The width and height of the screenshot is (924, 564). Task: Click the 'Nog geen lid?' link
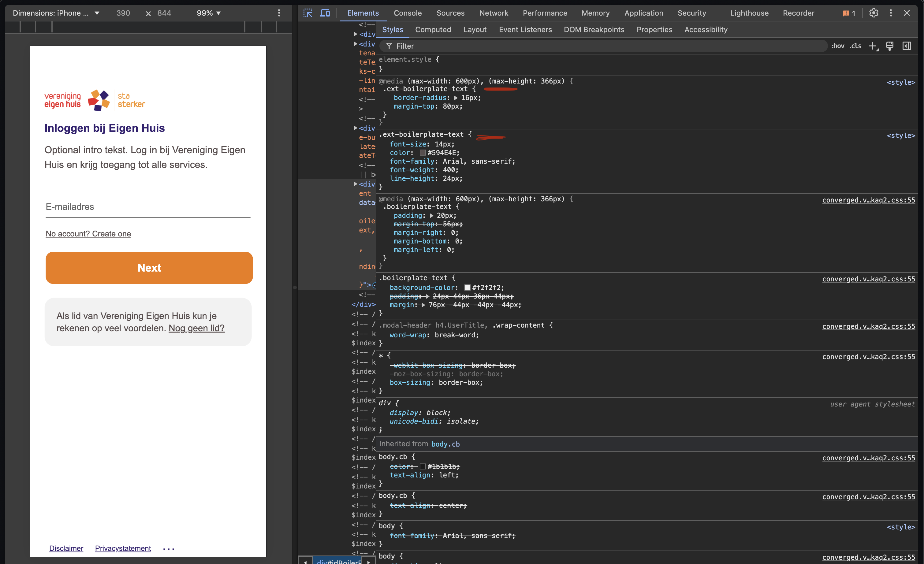tap(197, 328)
